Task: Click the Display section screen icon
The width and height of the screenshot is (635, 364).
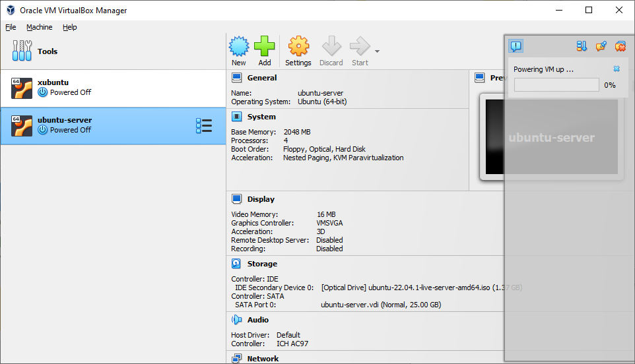Action: tap(236, 199)
